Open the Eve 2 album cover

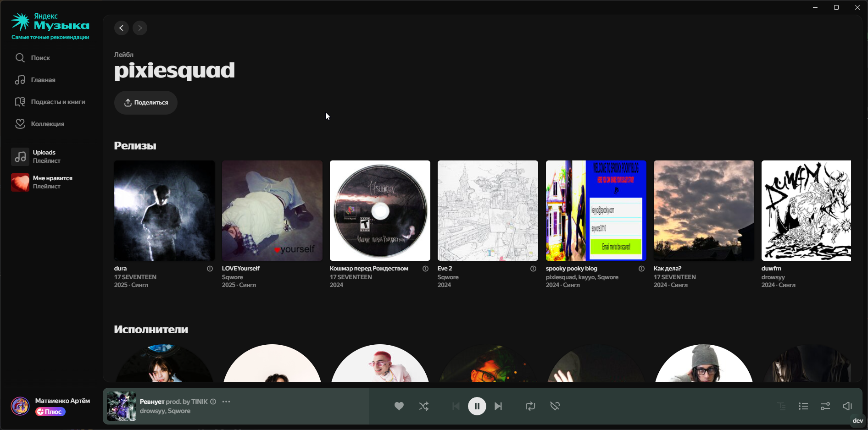tap(488, 210)
